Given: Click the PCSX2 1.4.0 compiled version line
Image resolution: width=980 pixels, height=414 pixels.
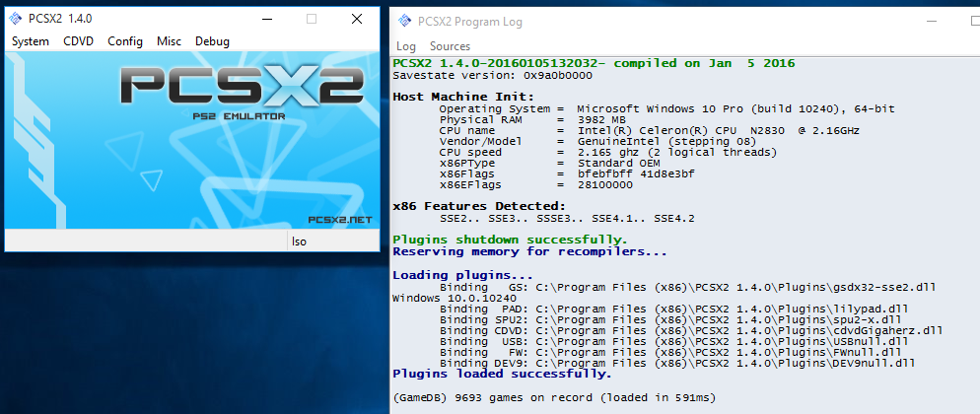Looking at the screenshot, I should 594,63.
